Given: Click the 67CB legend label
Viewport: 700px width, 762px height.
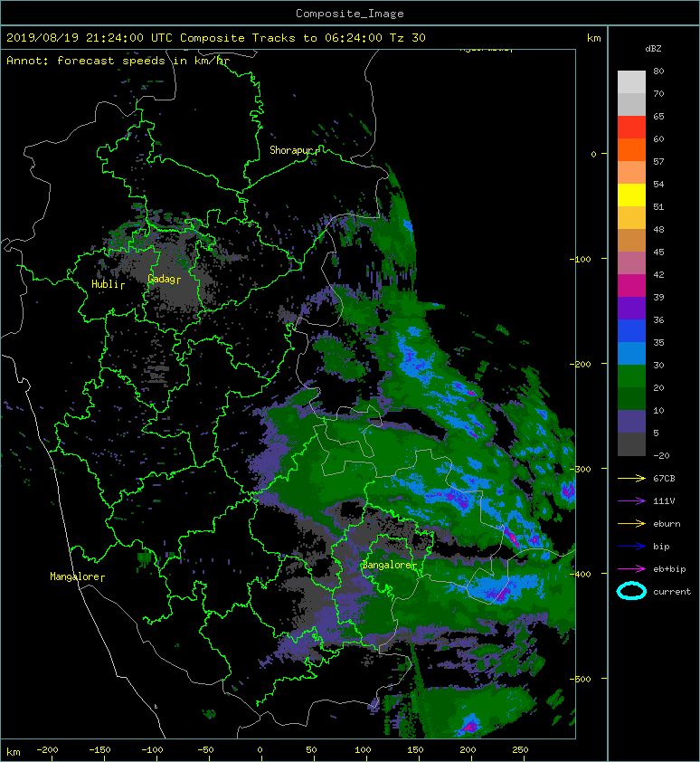Looking at the screenshot, I should (x=664, y=479).
